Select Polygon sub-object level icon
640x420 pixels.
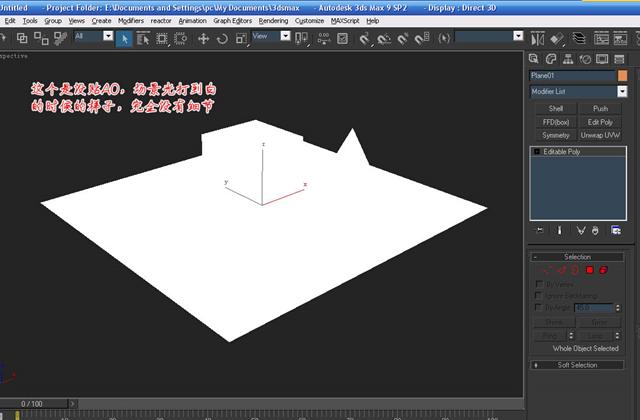(x=589, y=270)
